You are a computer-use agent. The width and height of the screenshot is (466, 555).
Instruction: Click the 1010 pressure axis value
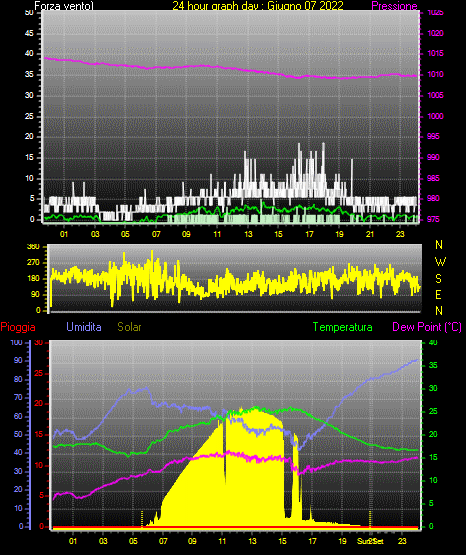[x=435, y=74]
